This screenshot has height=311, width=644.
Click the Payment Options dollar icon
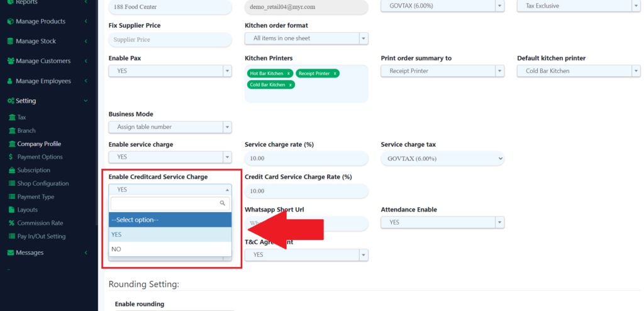[x=12, y=157]
